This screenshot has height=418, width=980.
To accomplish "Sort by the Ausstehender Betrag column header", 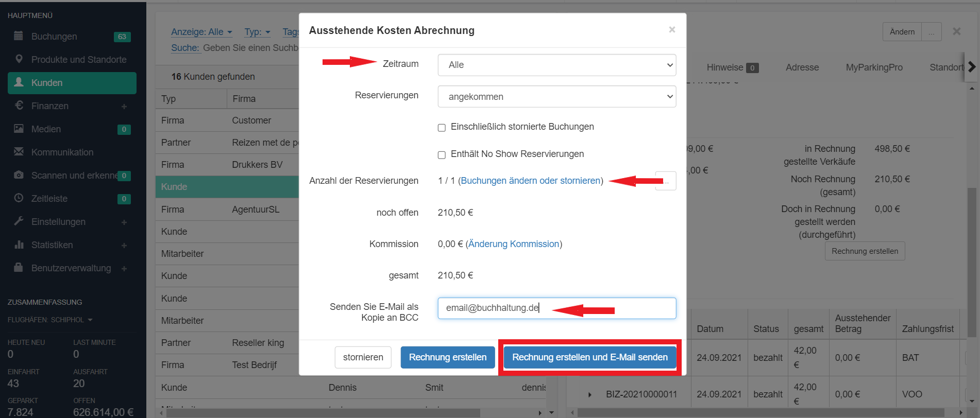I will pyautogui.click(x=863, y=323).
